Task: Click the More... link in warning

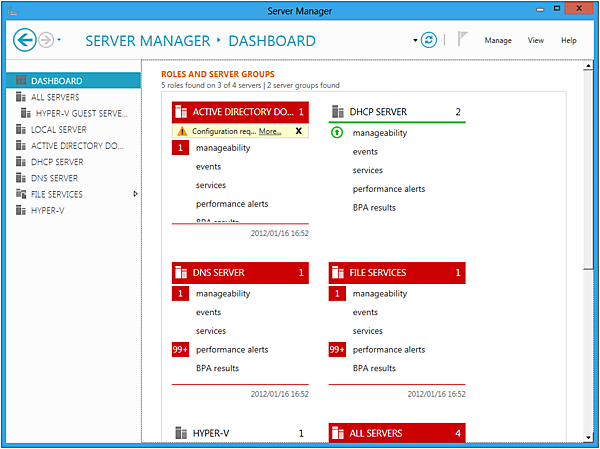Action: coord(270,131)
